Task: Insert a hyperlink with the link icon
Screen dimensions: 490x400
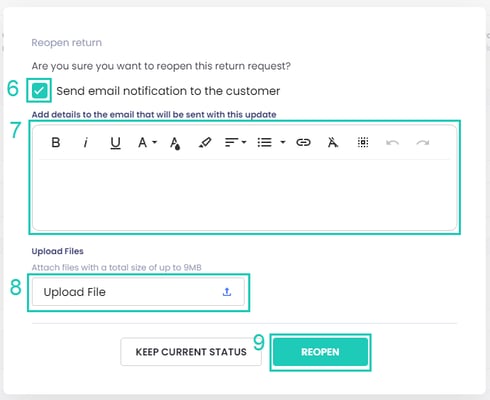Action: coord(303,143)
